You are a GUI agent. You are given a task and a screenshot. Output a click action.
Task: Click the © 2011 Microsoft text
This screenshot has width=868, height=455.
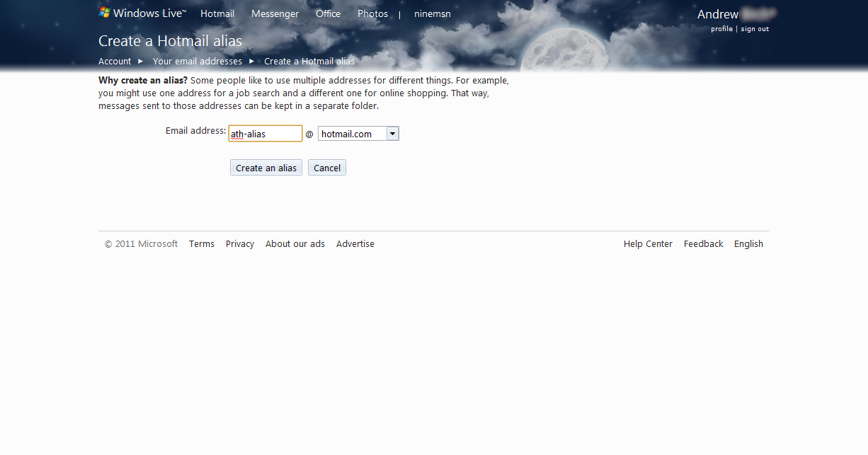point(142,243)
